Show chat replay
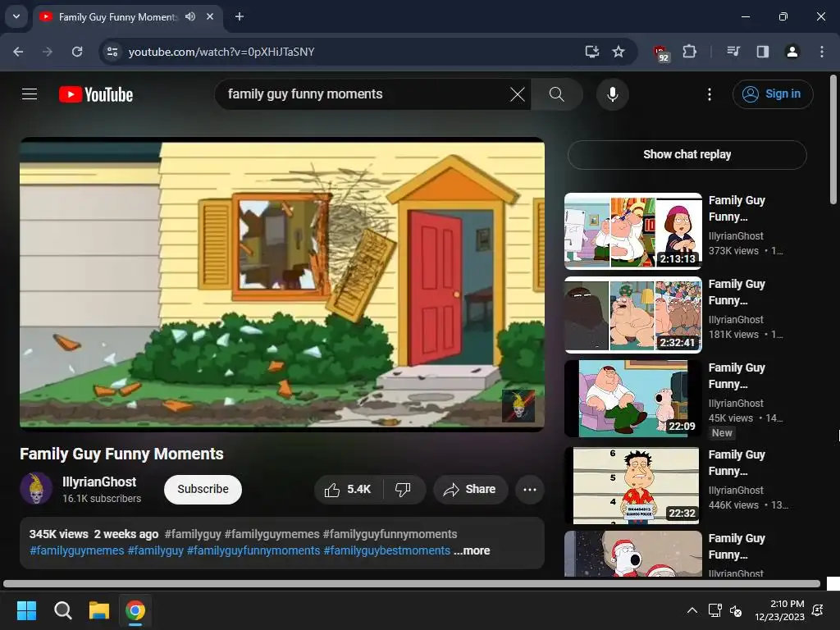The image size is (840, 630). tap(687, 154)
